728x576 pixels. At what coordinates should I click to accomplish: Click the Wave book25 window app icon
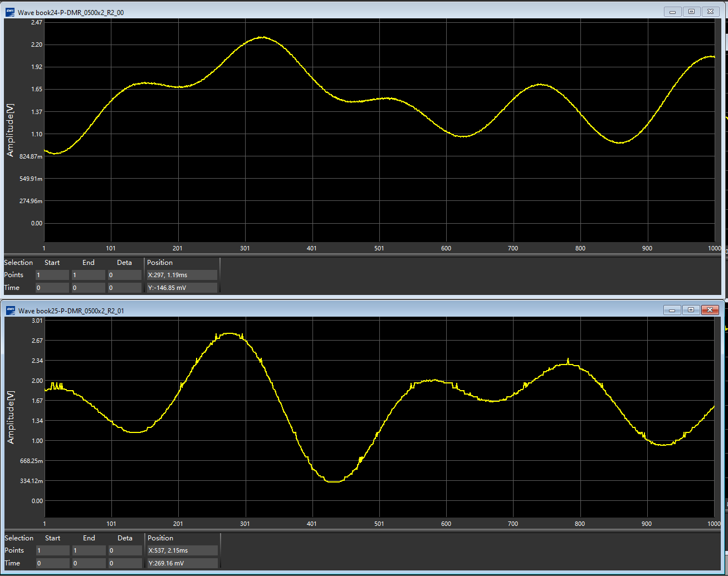(x=11, y=310)
